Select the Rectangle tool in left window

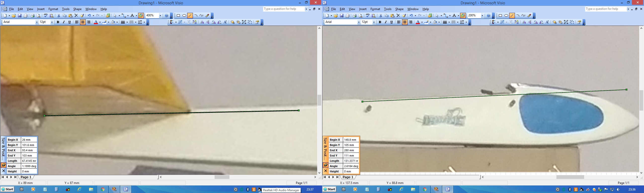coord(178,16)
